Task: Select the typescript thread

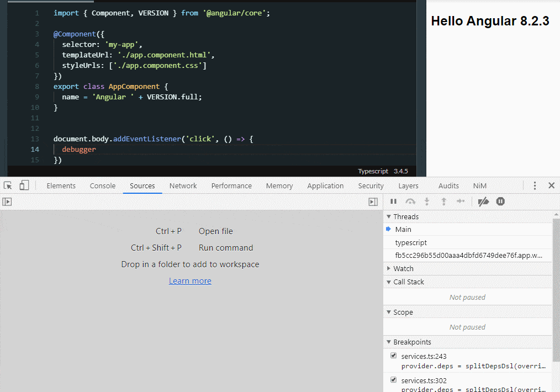Action: pyautogui.click(x=468, y=242)
